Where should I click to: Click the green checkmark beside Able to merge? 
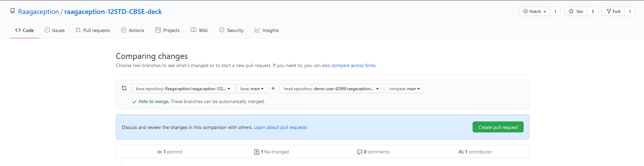(134, 102)
